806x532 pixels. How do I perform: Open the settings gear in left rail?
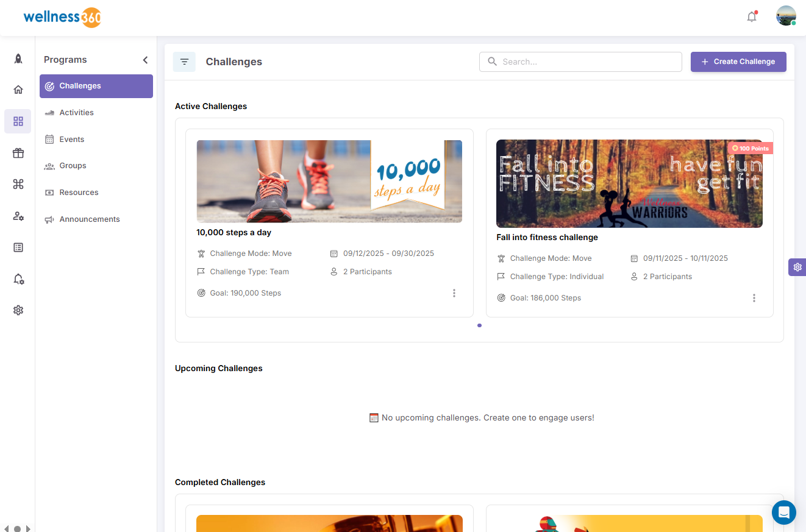pyautogui.click(x=18, y=310)
